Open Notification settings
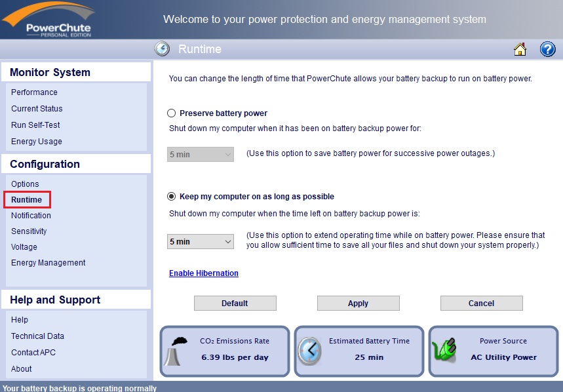This screenshot has height=392, width=563. click(x=31, y=216)
